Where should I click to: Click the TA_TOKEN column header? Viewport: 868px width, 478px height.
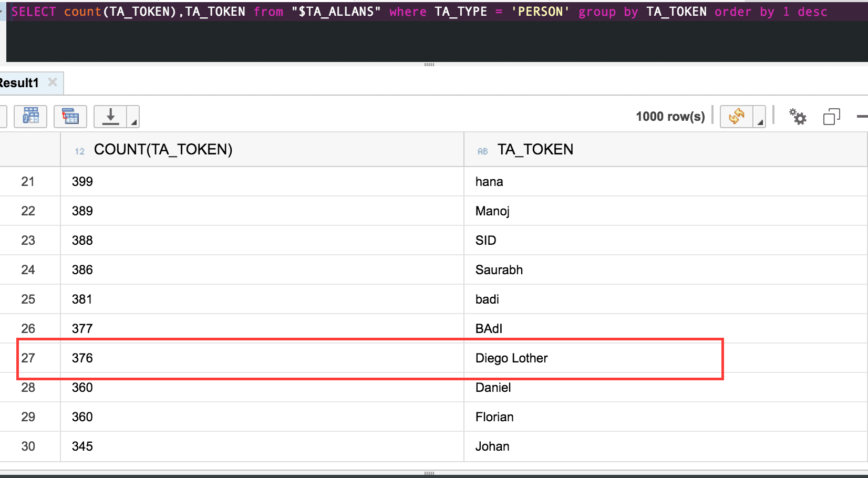[535, 150]
